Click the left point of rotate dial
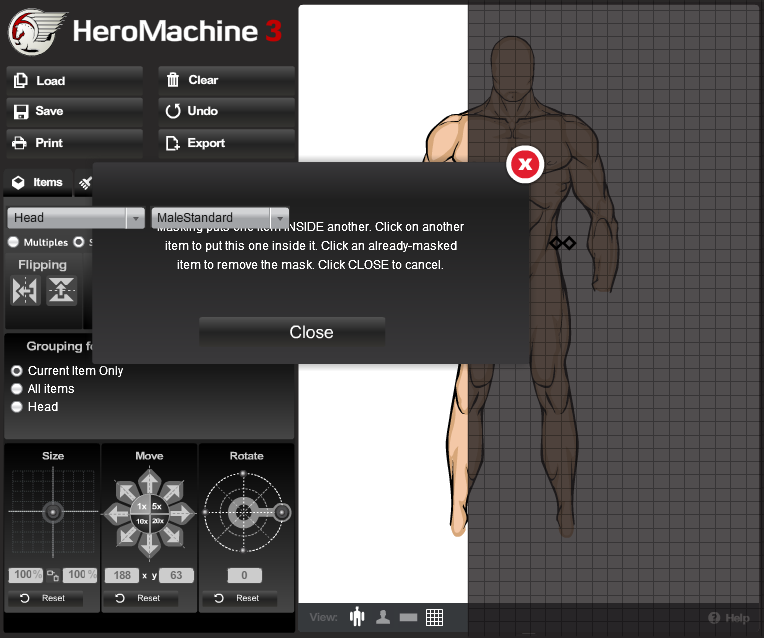 tap(205, 512)
